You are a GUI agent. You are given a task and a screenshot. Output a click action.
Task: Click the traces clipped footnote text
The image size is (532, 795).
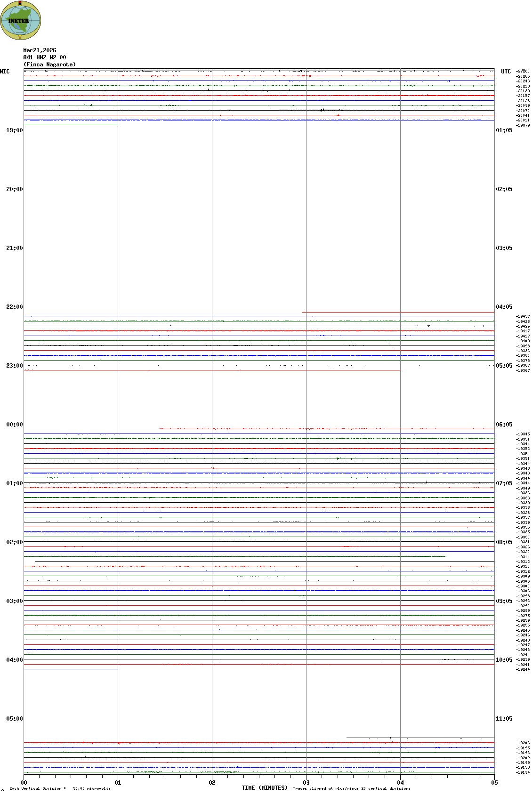click(351, 788)
